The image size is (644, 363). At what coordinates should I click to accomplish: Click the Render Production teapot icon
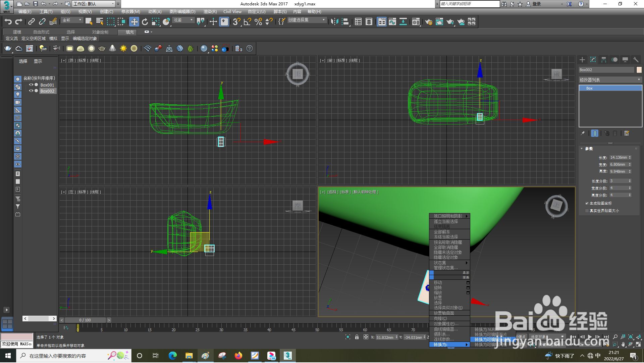click(450, 22)
